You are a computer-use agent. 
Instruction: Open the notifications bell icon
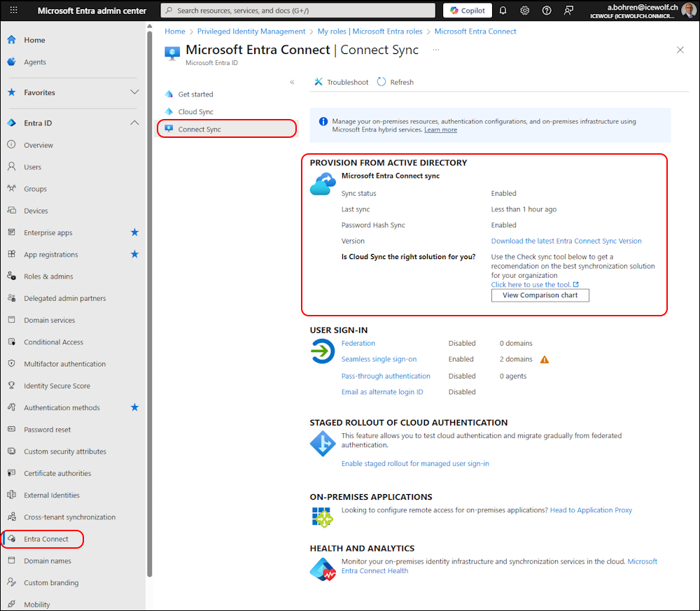(503, 10)
